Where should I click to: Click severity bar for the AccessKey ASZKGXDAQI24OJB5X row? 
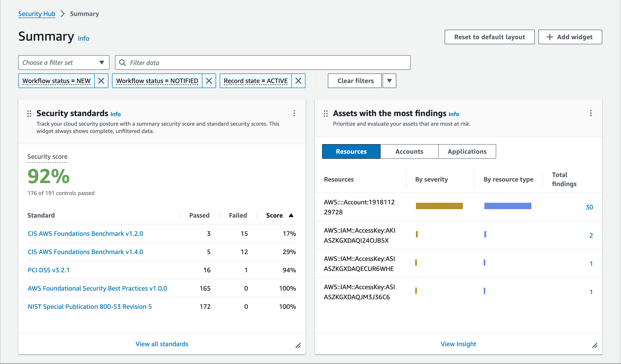click(417, 234)
